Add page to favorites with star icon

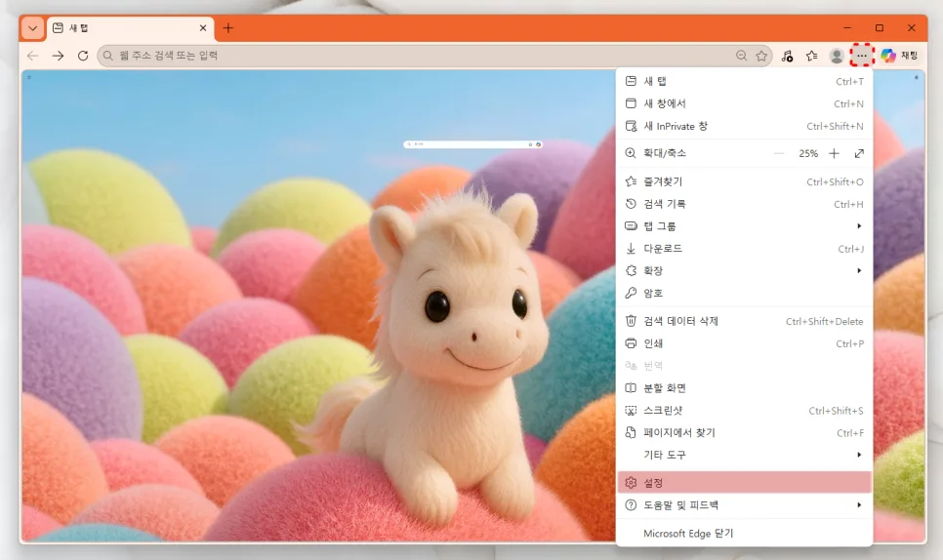point(761,56)
